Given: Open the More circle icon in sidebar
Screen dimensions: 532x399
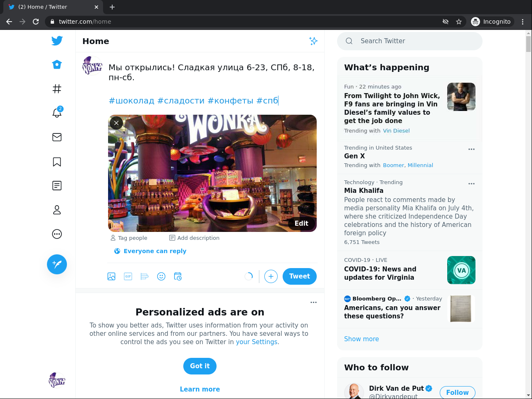Looking at the screenshot, I should pyautogui.click(x=57, y=234).
